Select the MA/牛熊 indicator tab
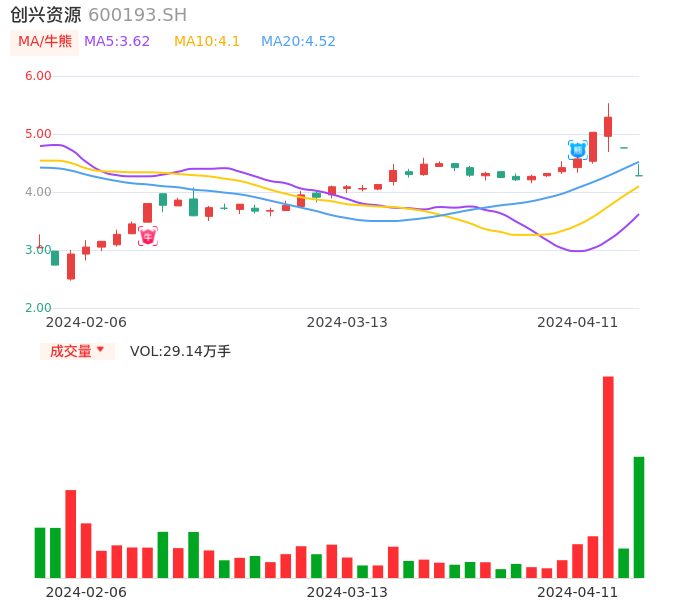The width and height of the screenshot is (686, 606). click(x=45, y=42)
